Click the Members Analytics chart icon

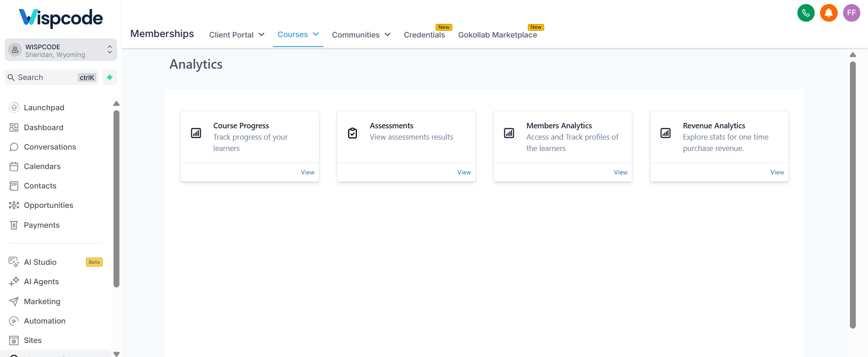tap(509, 133)
